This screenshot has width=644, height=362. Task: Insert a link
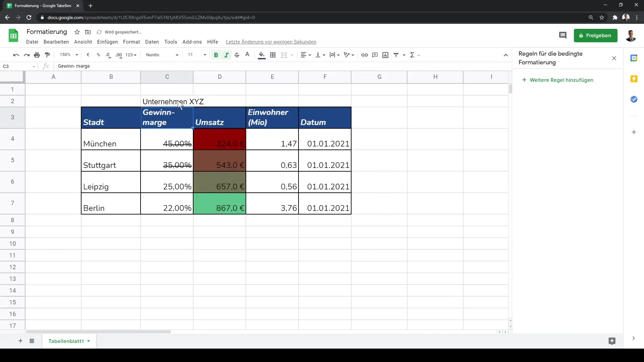click(364, 55)
